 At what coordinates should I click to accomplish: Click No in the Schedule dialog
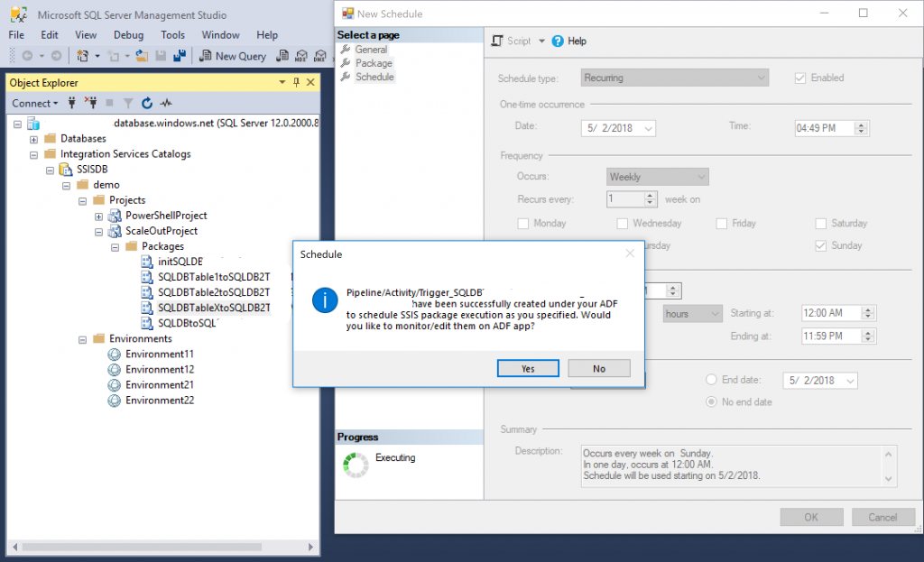coord(598,368)
